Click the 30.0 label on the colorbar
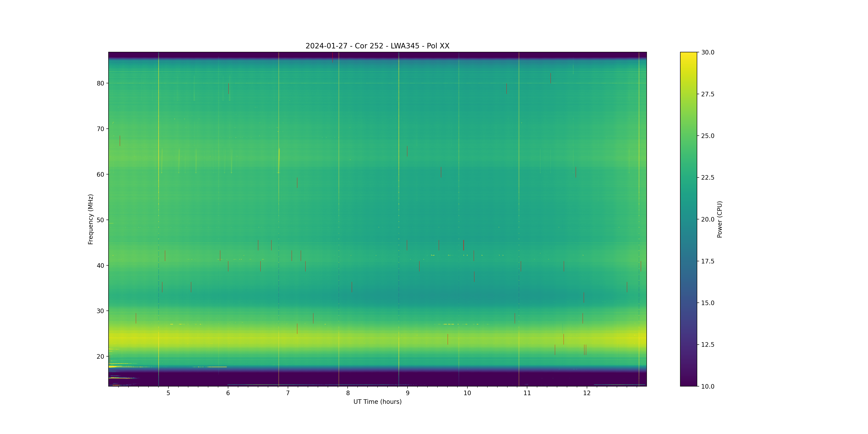 pyautogui.click(x=708, y=52)
